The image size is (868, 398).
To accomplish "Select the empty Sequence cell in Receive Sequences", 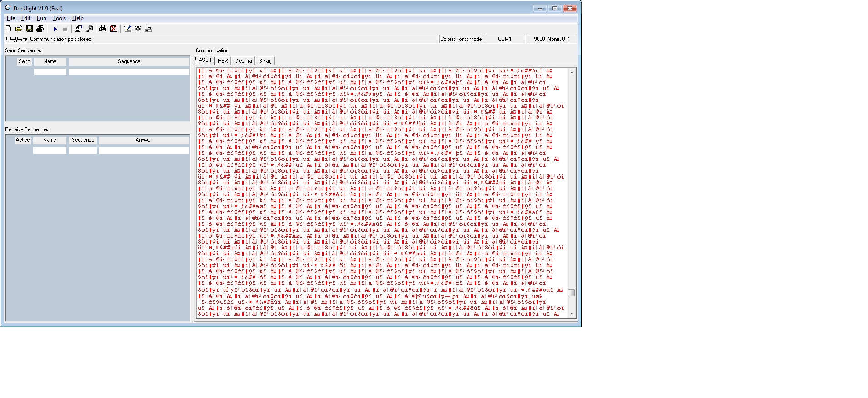I will [83, 150].
